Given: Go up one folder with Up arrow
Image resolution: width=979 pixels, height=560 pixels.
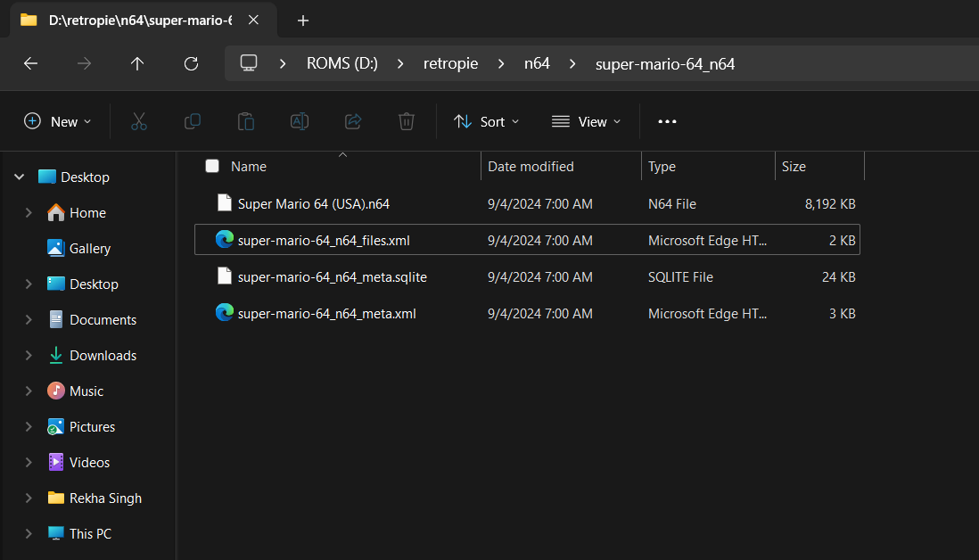Looking at the screenshot, I should coord(136,63).
